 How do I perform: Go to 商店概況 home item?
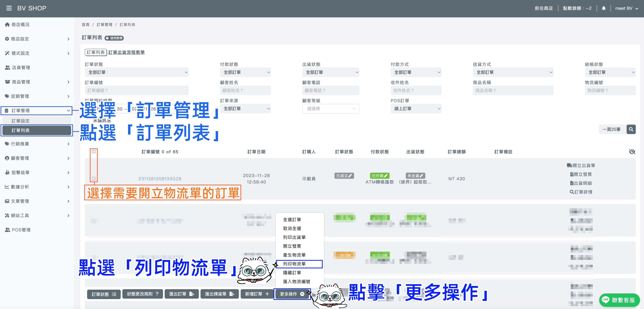click(x=17, y=25)
